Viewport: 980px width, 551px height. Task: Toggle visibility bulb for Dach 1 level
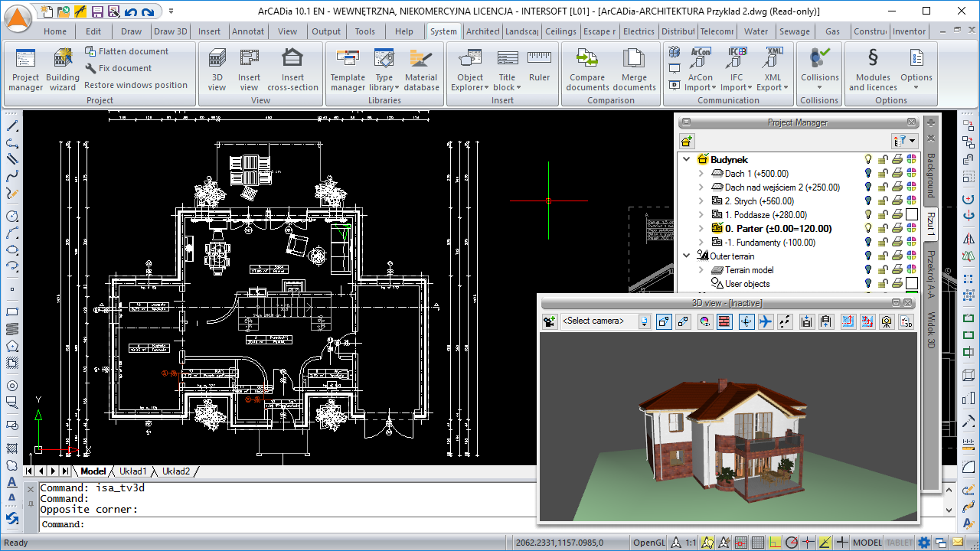(868, 174)
